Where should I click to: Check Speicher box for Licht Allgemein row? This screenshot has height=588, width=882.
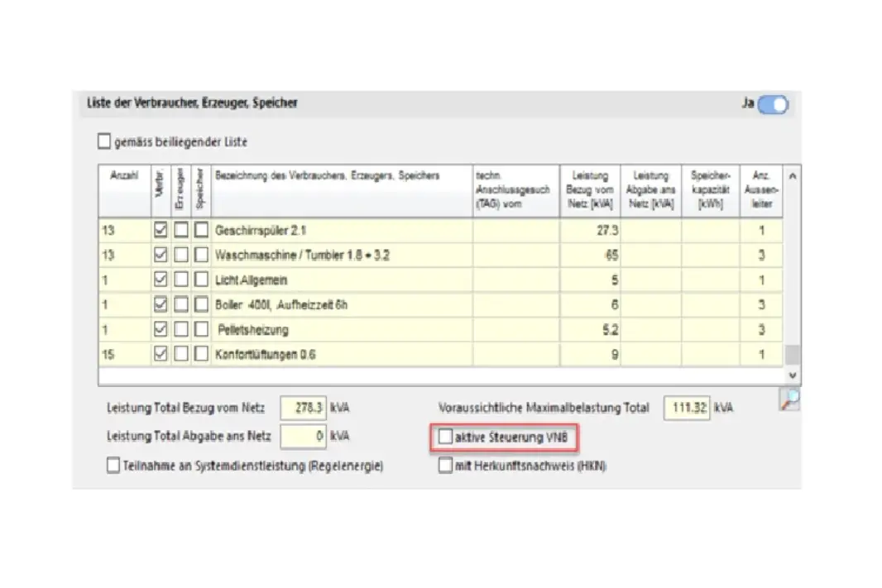200,280
